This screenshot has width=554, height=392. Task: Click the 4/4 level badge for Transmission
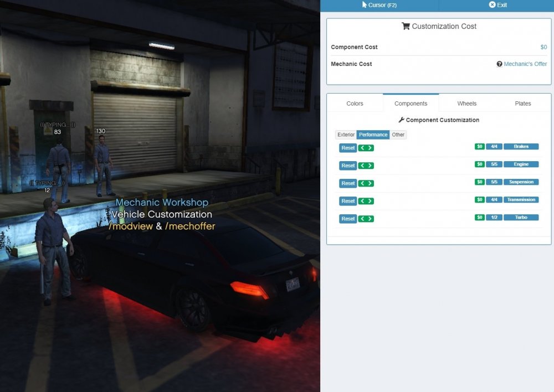pos(494,199)
